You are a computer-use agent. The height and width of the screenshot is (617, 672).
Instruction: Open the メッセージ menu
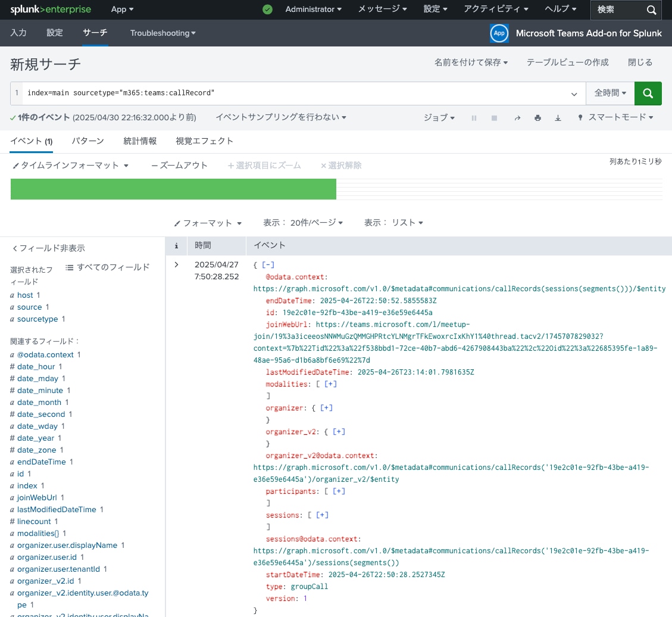382,10
